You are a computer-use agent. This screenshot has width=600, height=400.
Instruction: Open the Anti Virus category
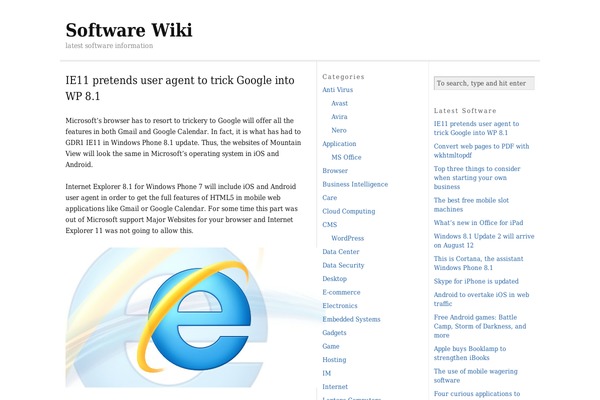[338, 90]
